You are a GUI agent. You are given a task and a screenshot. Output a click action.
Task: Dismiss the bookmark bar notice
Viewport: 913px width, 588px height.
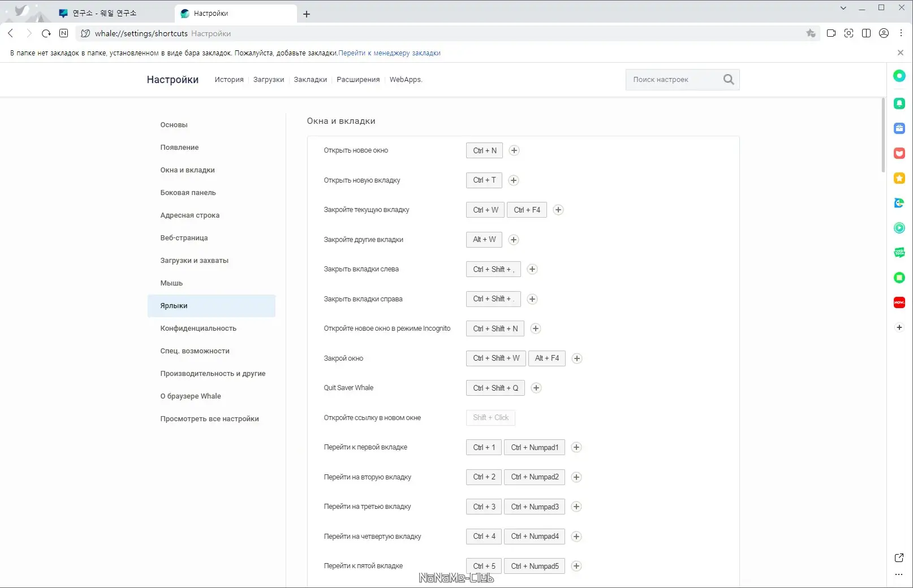pos(900,53)
